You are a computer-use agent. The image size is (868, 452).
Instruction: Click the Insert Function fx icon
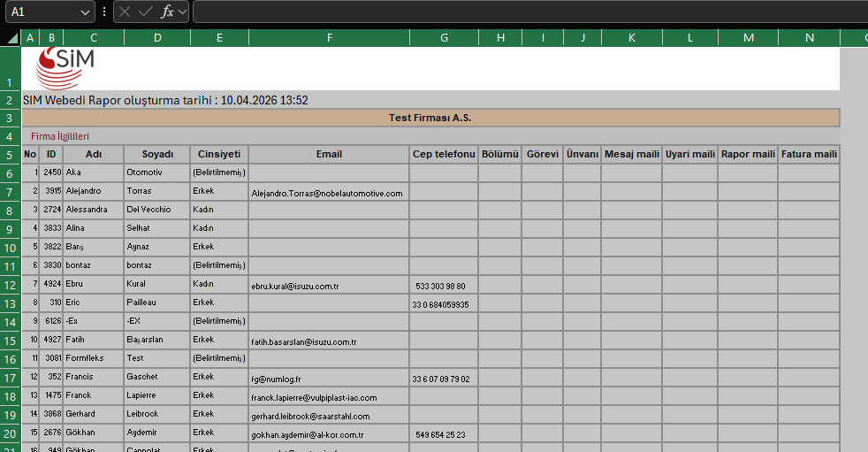click(x=167, y=11)
